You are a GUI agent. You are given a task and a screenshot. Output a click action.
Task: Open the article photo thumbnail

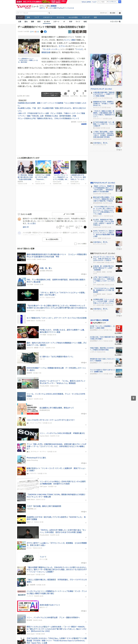point(29,46)
